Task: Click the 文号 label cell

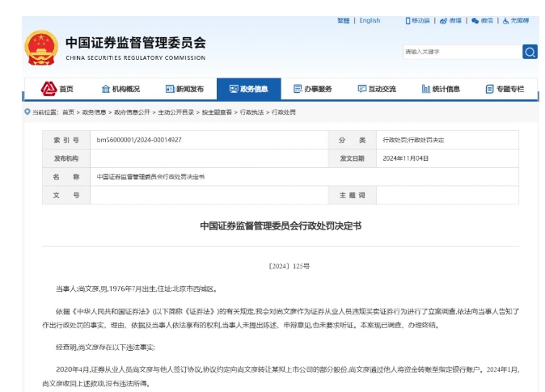Action: click(66, 196)
